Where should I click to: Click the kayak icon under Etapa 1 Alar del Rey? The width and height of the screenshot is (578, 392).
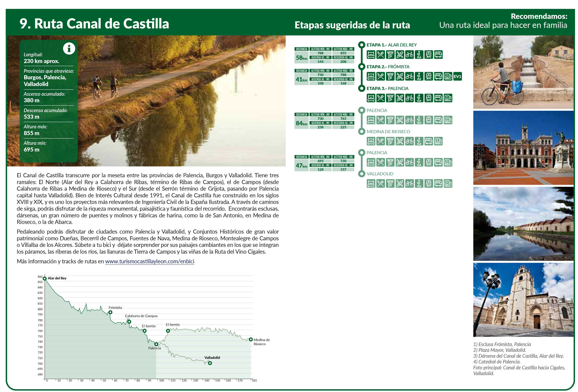(400, 54)
